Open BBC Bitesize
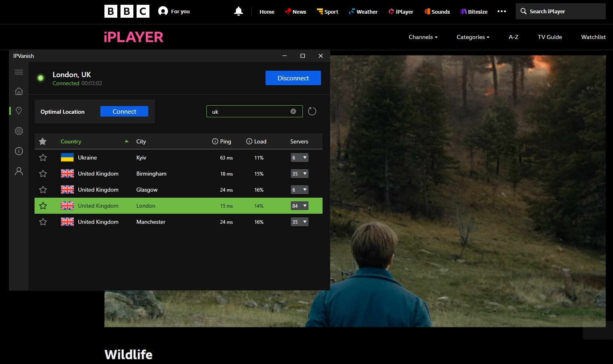 [x=474, y=12]
